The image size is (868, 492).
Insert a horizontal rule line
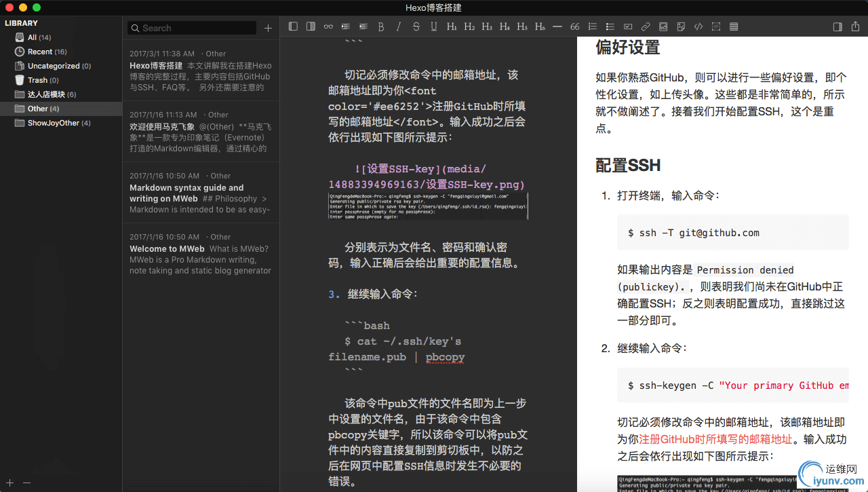[557, 26]
